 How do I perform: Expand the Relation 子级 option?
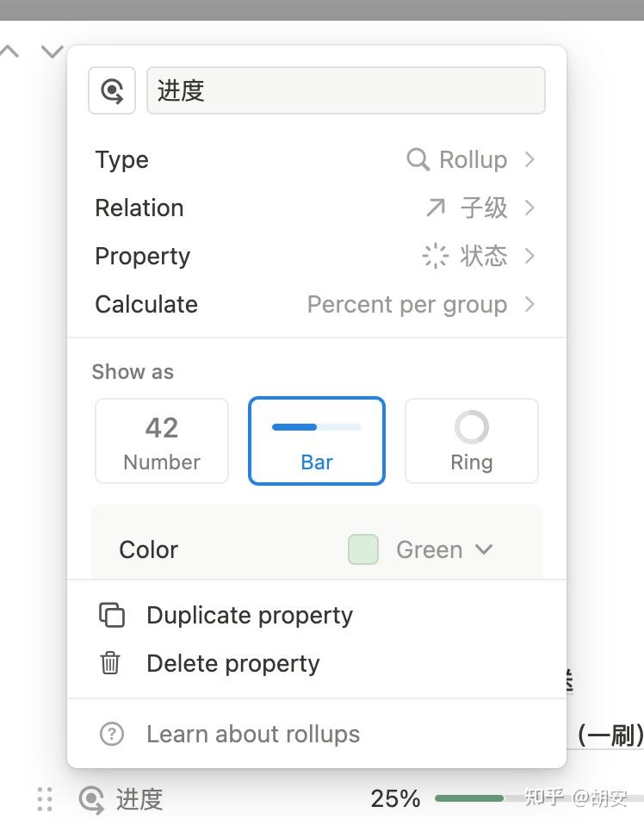480,208
